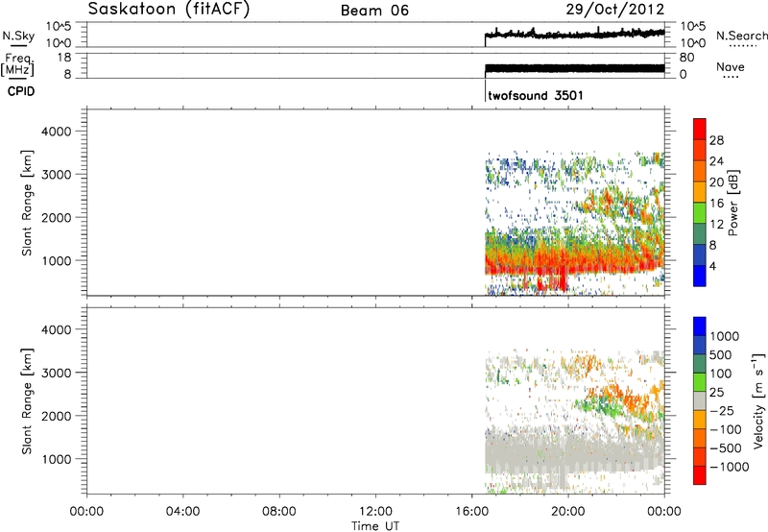Click the '-1000' velocity scale value
This screenshot has height=532, width=768.
pyautogui.click(x=730, y=467)
